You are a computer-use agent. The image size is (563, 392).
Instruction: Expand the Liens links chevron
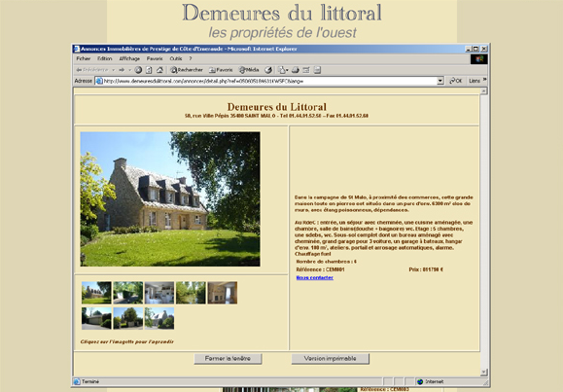click(x=485, y=80)
